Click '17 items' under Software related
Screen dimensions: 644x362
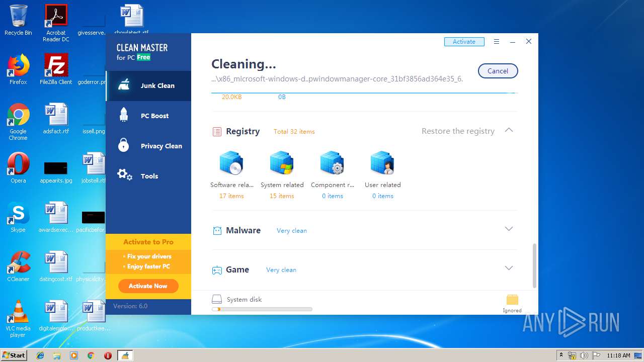pos(231,196)
